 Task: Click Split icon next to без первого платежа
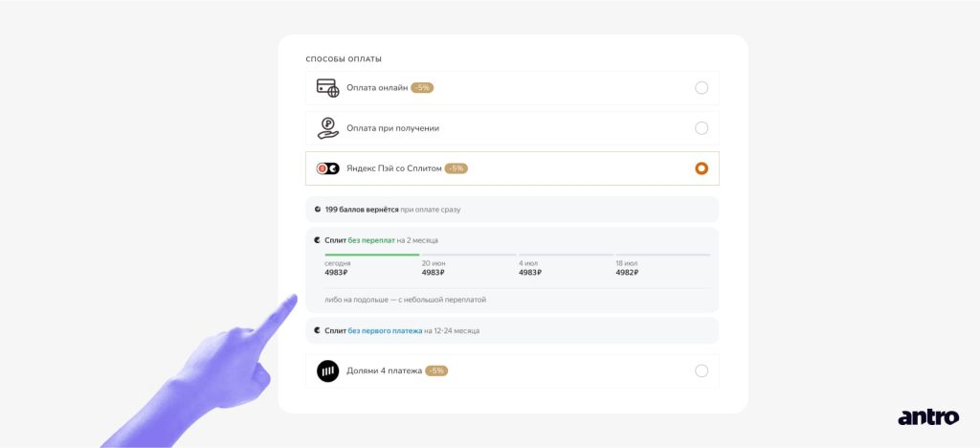click(318, 330)
